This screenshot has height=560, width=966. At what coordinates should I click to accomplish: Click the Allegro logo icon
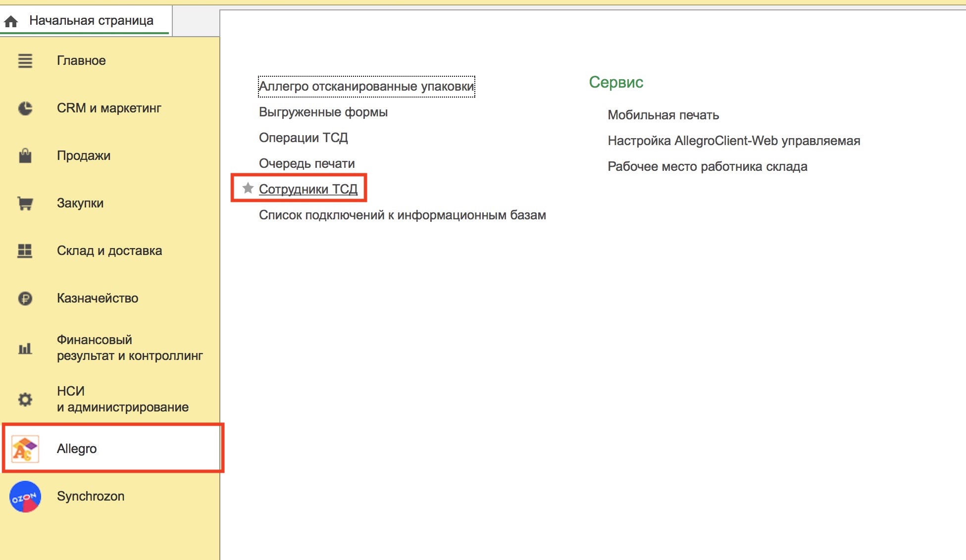[x=25, y=449]
